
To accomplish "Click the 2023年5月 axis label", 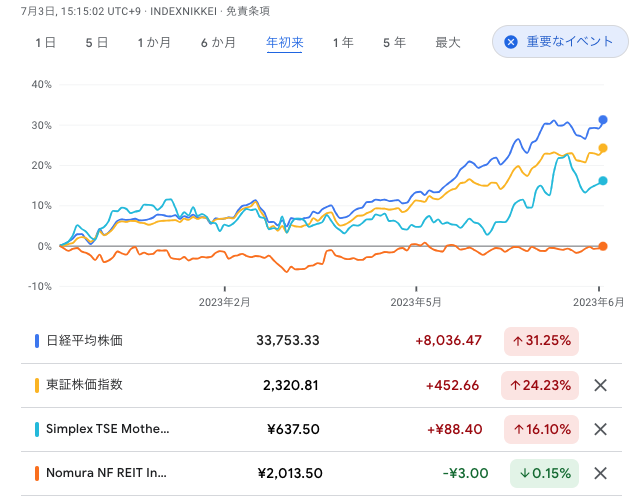I will pos(416,302).
